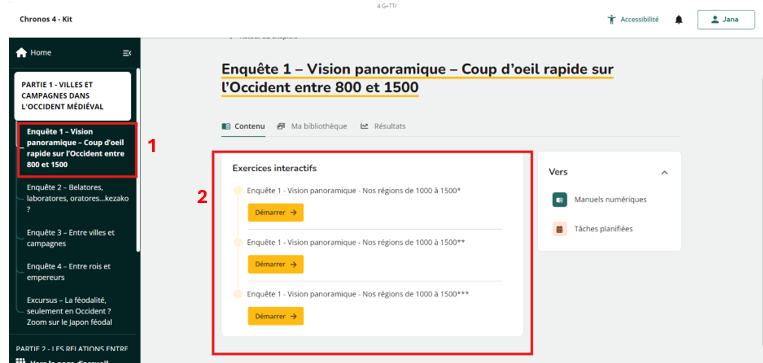Click the Accessibilité person icon
The image size is (763, 363).
pos(612,20)
